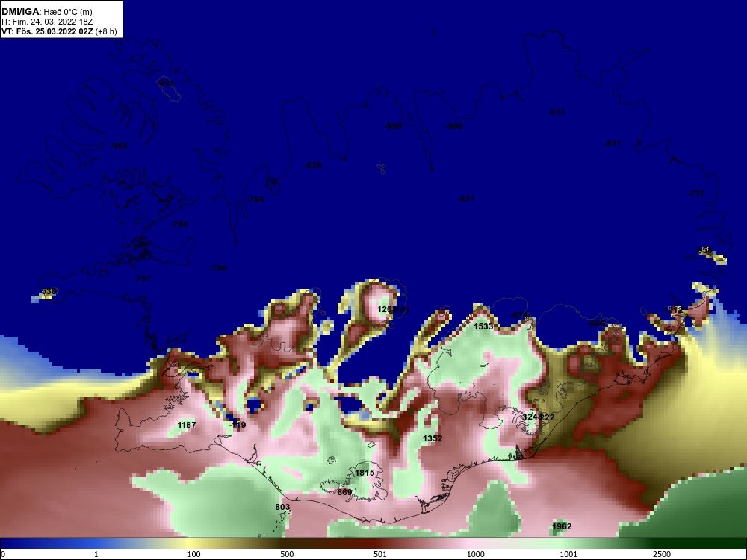Click the -766 value on the map

click(255, 199)
